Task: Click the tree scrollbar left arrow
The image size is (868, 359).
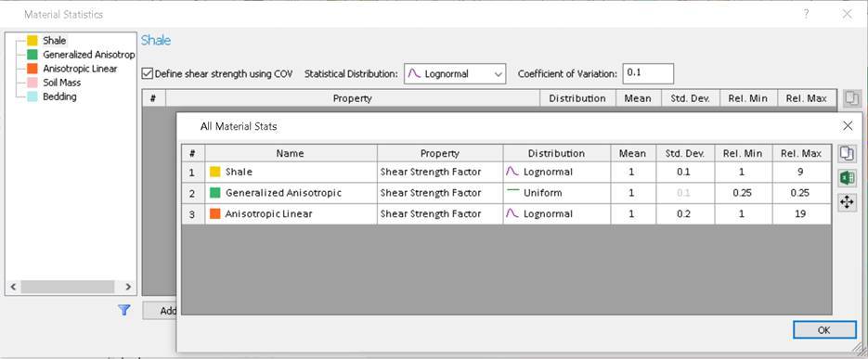Action: (x=13, y=287)
